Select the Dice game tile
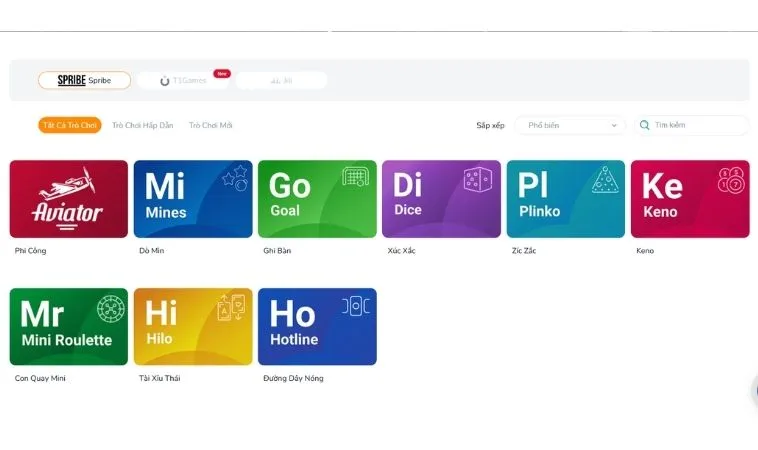The width and height of the screenshot is (758, 450). 441,199
